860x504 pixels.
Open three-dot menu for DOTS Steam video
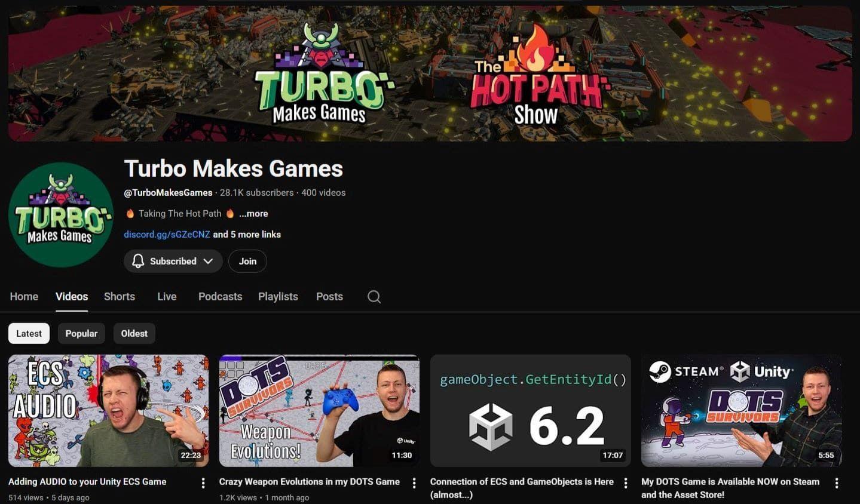coord(836,483)
